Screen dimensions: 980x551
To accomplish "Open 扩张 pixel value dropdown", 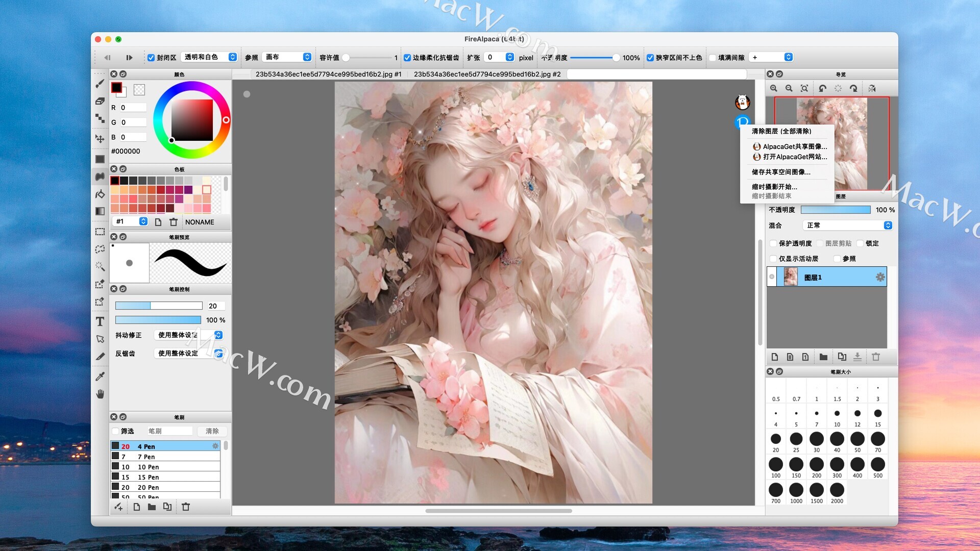I will point(499,57).
